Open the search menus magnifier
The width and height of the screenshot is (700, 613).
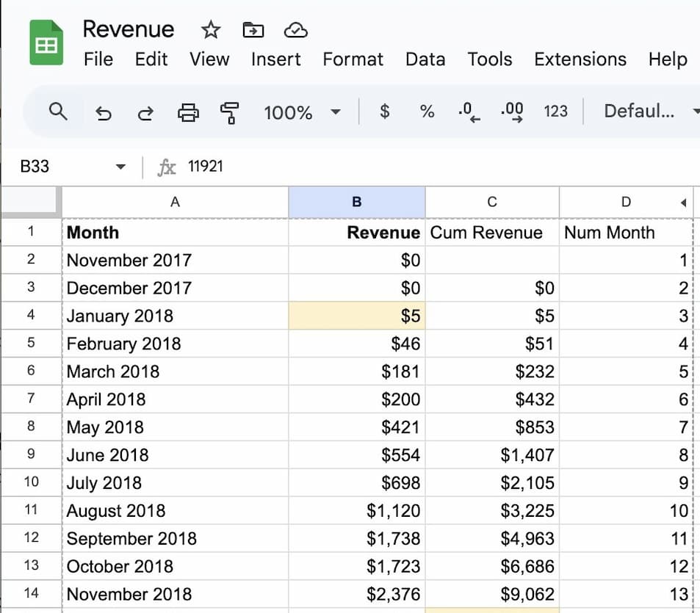[x=58, y=112]
